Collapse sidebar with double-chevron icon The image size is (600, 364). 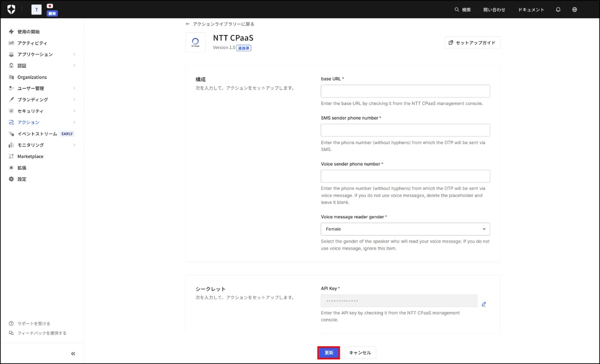[x=73, y=354]
